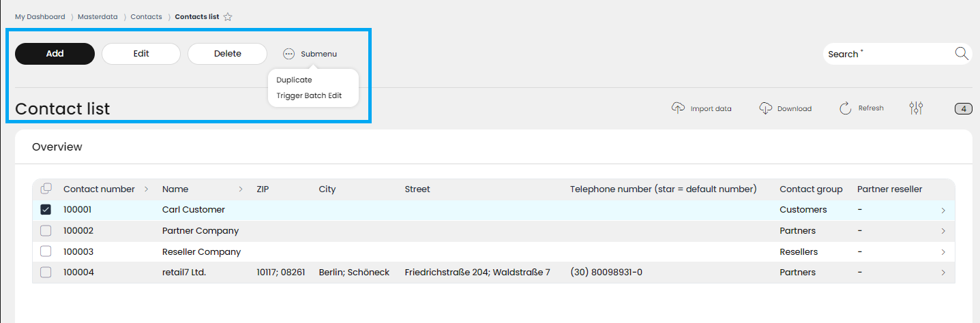The width and height of the screenshot is (980, 323).
Task: Click contact number 100004
Action: 78,273
